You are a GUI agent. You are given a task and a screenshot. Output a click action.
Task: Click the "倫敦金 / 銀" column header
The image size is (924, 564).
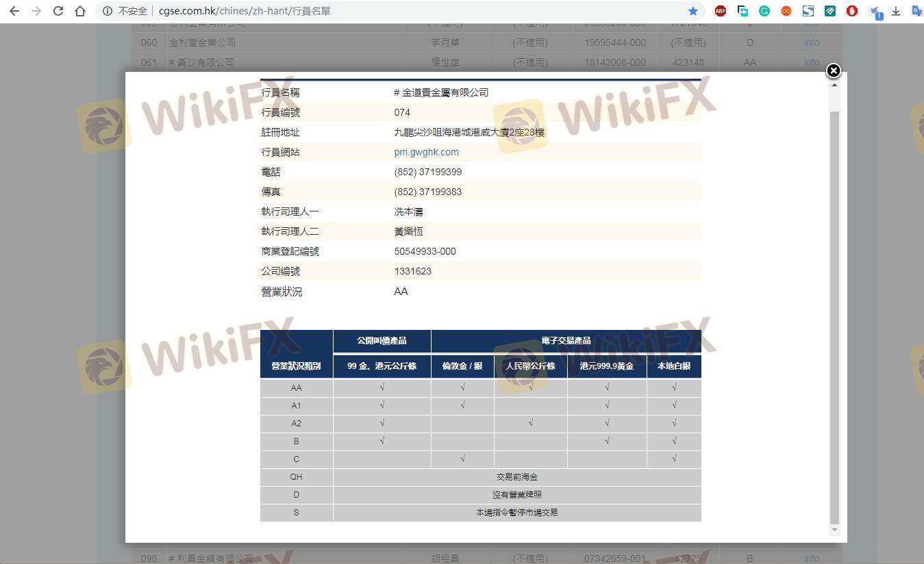(x=462, y=366)
